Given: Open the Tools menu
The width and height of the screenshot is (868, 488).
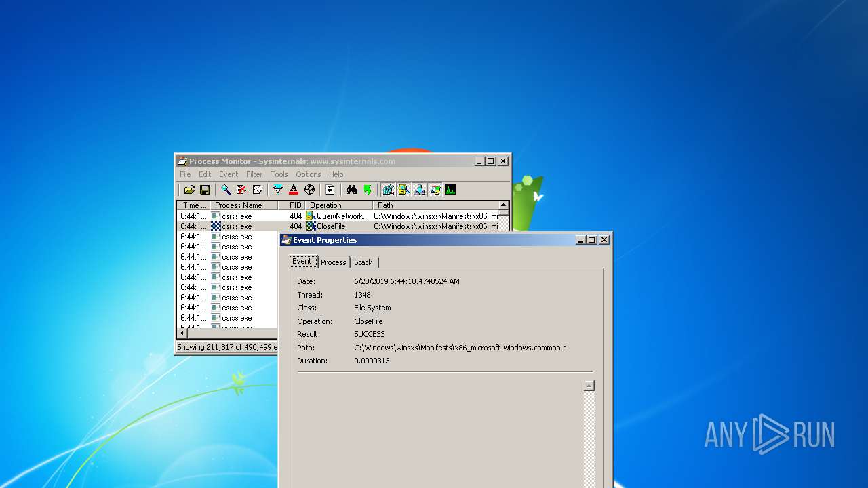Looking at the screenshot, I should pyautogui.click(x=279, y=174).
